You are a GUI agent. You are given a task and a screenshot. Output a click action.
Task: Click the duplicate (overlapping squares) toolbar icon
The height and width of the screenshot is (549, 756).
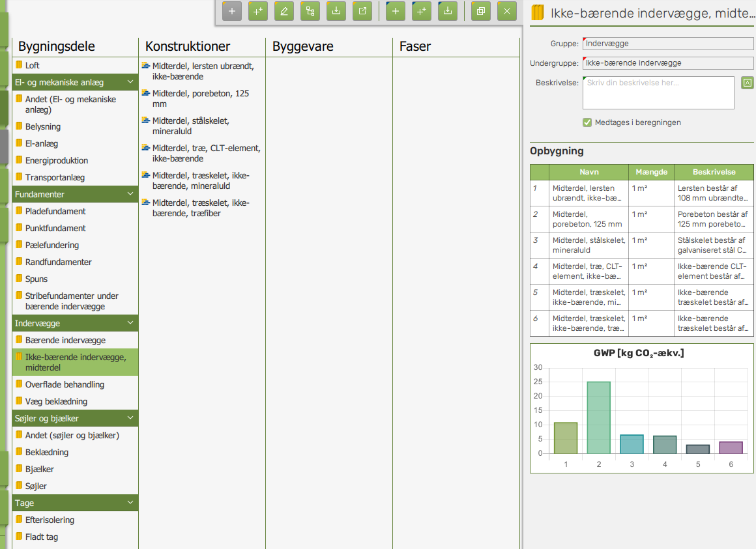point(481,11)
